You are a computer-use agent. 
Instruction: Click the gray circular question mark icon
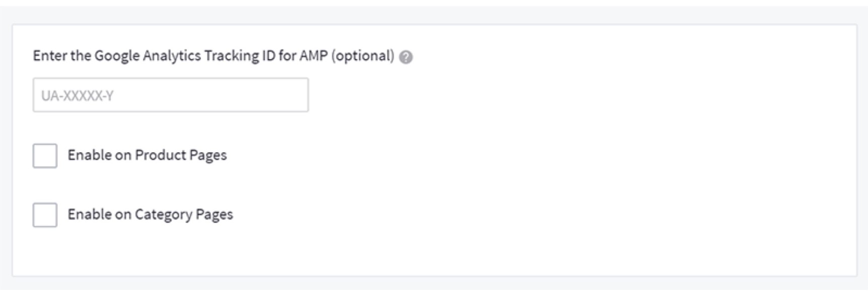click(x=406, y=57)
